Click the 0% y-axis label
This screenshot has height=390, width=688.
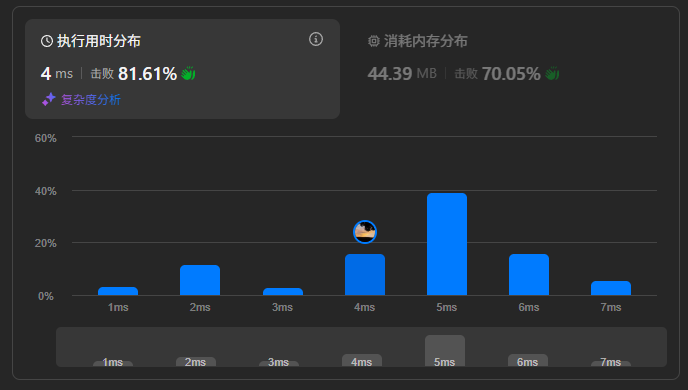tap(46, 296)
